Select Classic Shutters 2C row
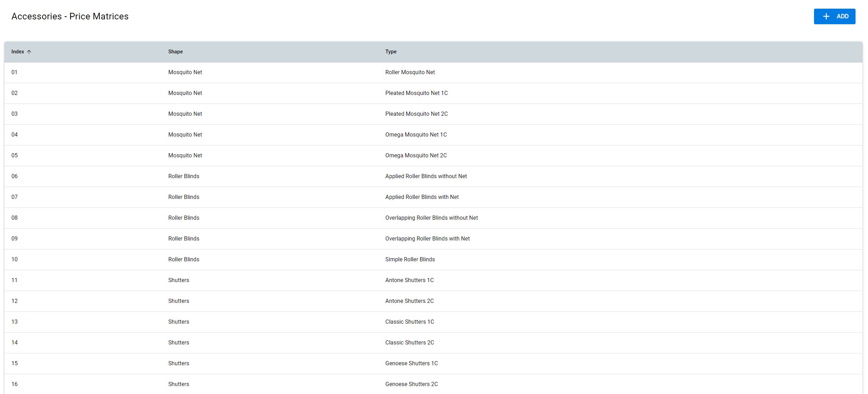 point(409,343)
